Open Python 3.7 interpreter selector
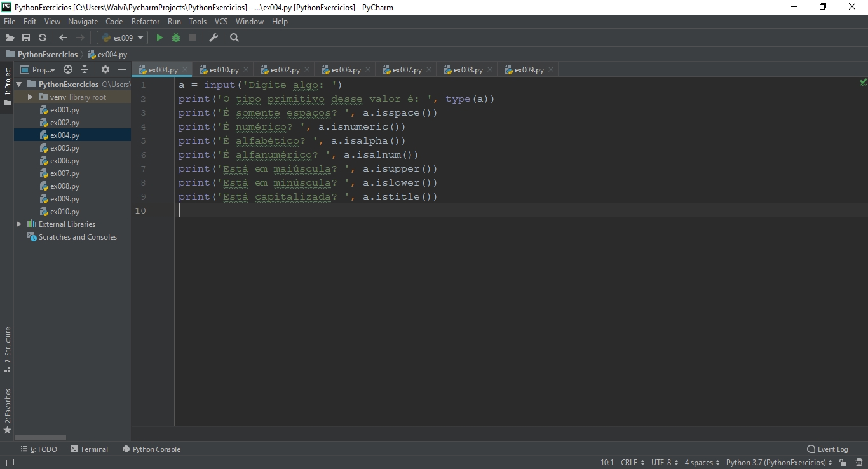Viewport: 868px width, 469px height. coord(779,463)
